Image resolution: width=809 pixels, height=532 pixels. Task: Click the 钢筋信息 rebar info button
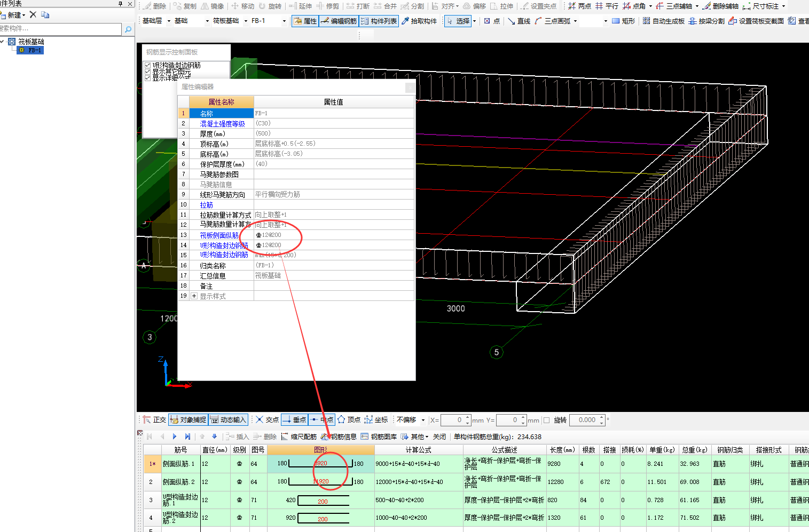click(339, 436)
